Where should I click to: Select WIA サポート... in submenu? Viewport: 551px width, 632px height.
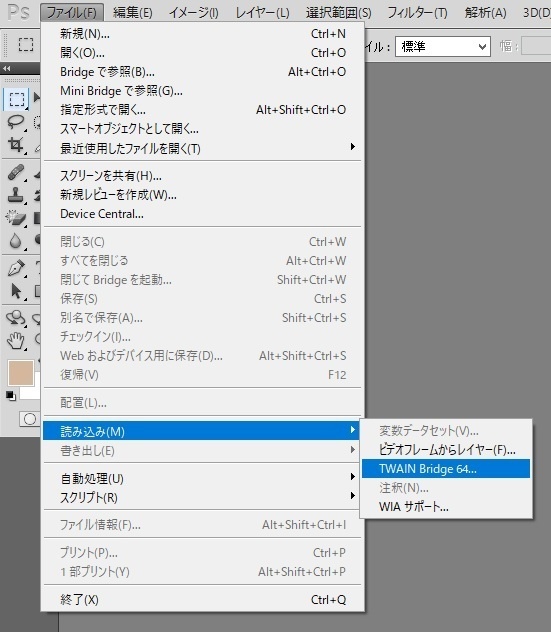[446, 507]
